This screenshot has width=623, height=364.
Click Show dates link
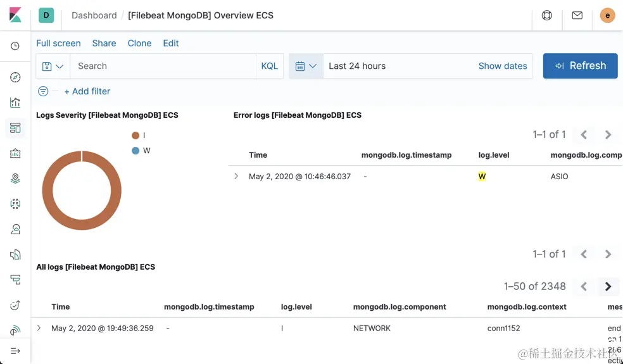click(x=503, y=66)
